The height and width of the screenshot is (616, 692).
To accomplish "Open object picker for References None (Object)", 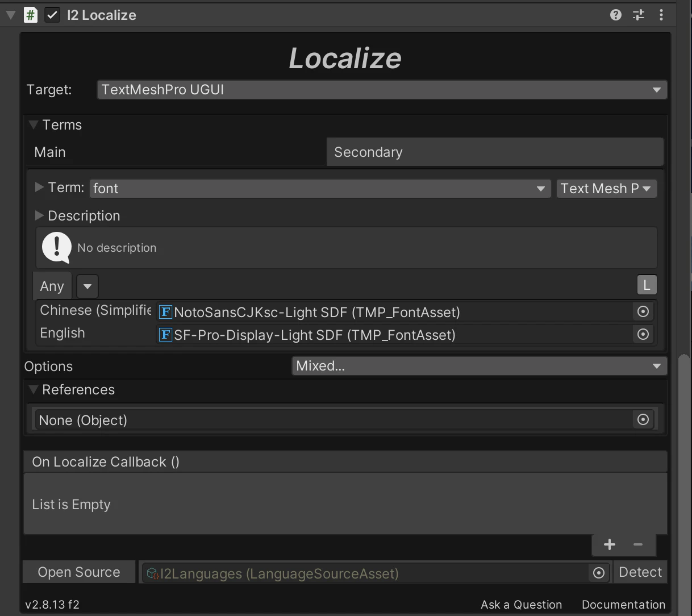I will [643, 419].
